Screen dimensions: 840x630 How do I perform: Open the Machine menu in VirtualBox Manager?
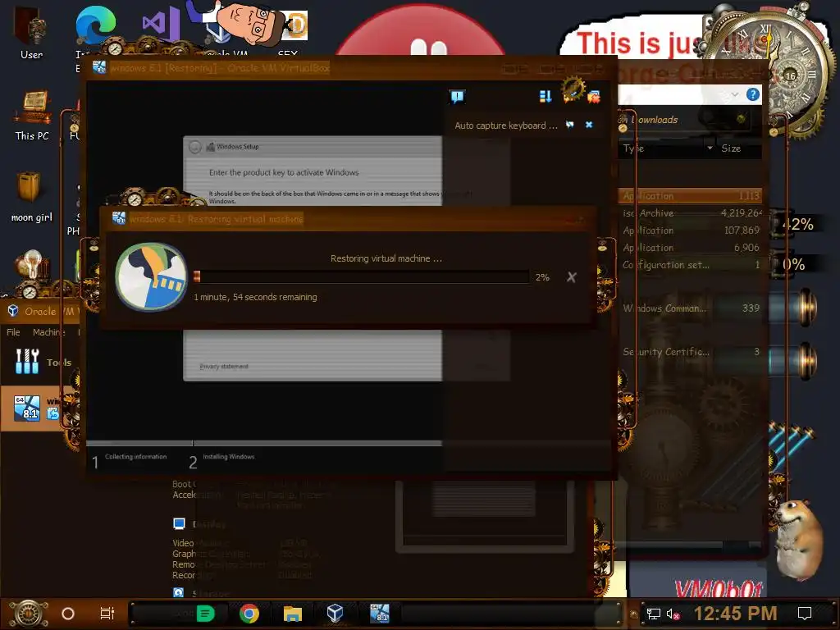pyautogui.click(x=48, y=332)
